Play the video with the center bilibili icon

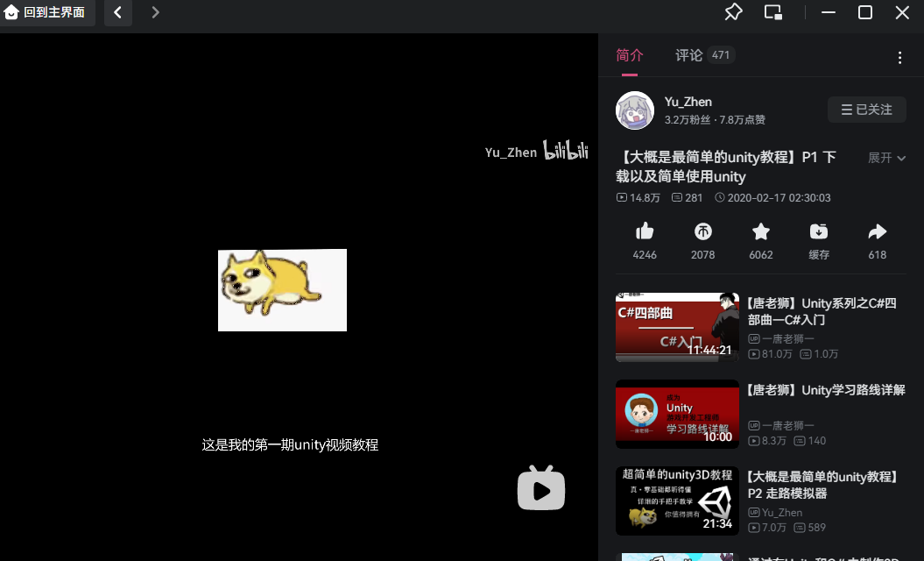click(x=540, y=489)
